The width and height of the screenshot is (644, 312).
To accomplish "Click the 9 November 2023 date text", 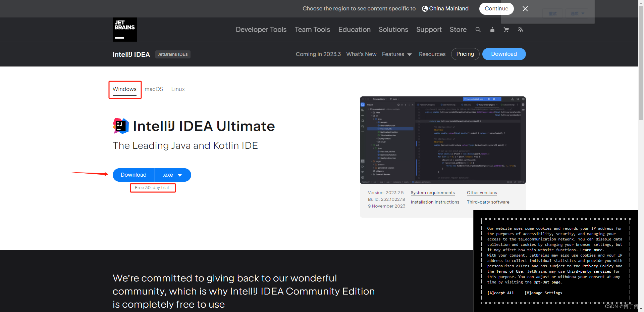I will [x=386, y=206].
